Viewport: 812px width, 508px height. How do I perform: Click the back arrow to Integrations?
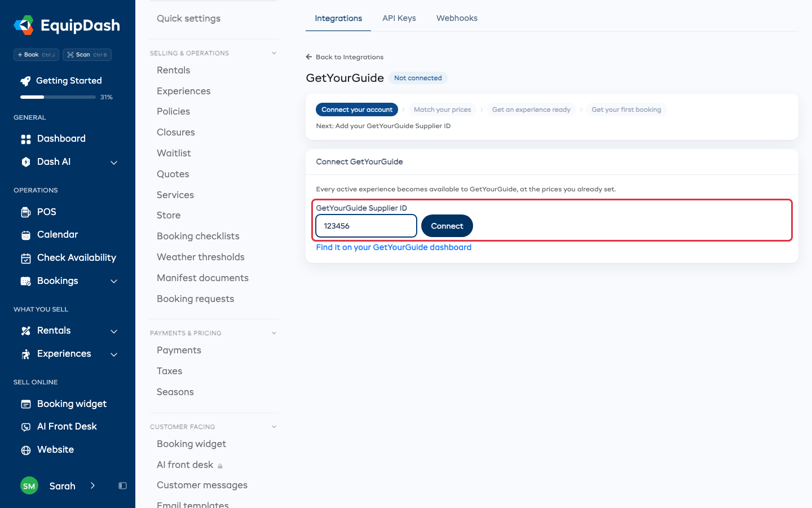coord(309,57)
